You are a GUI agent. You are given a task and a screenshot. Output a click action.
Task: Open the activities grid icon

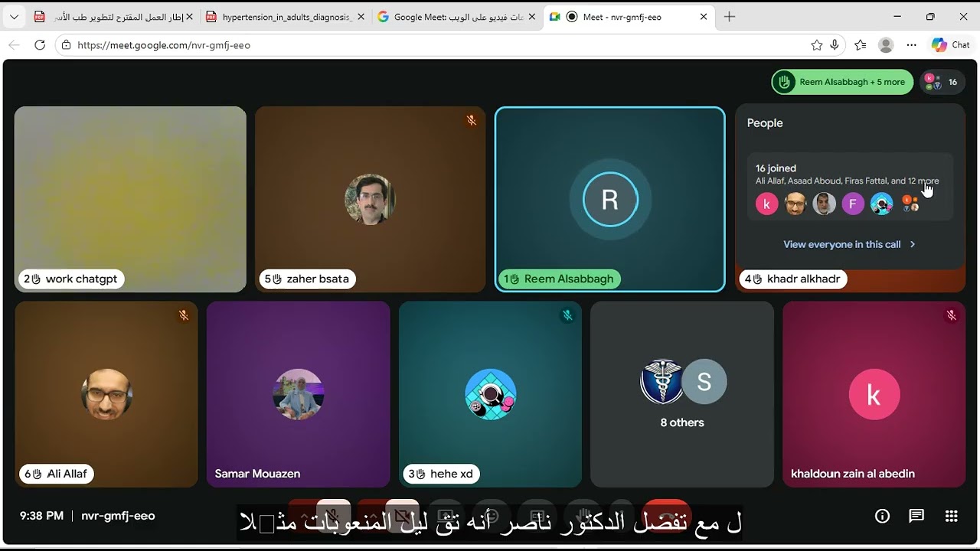tap(951, 516)
